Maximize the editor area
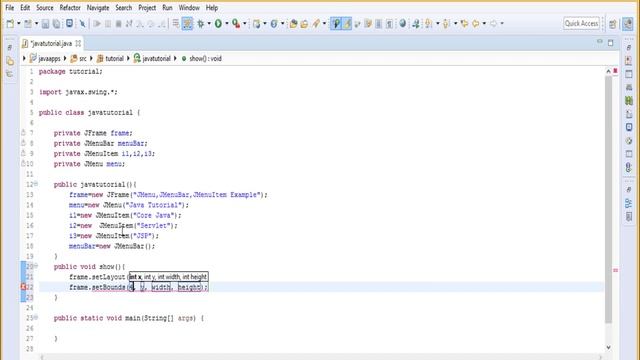This screenshot has height=360, width=640. pos(611,42)
